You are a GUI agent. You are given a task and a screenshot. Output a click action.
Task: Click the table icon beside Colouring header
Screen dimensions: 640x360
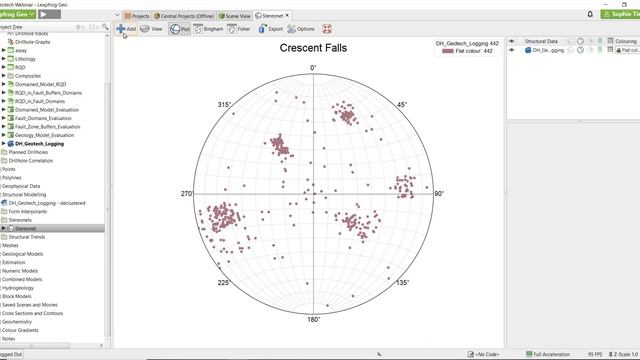[x=611, y=41]
